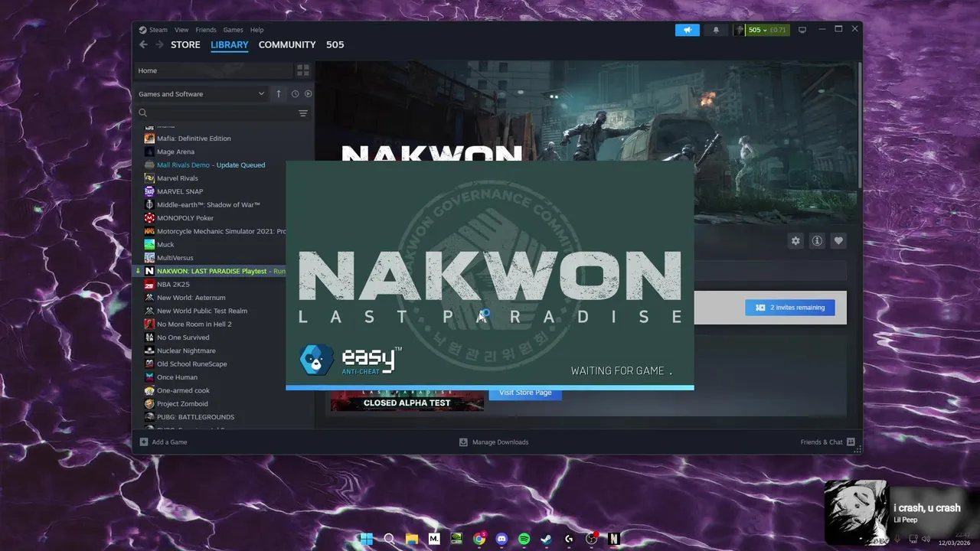Open Discord from the taskbar
The image size is (980, 551).
[501, 539]
